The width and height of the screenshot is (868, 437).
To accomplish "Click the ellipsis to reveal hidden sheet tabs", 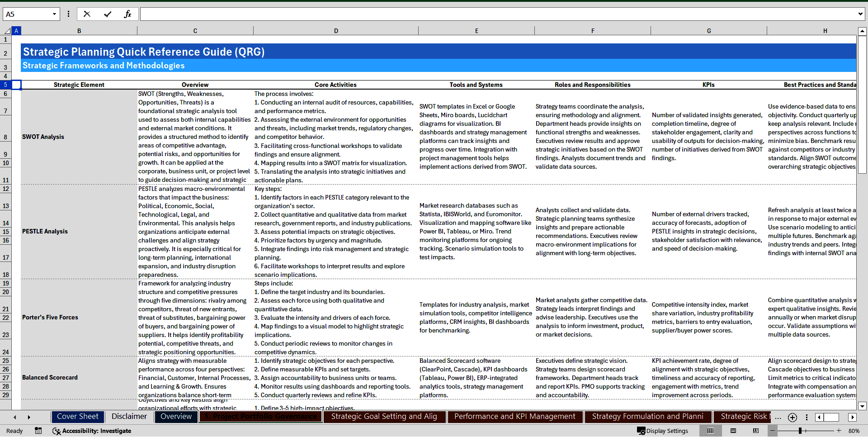I will pos(778,418).
